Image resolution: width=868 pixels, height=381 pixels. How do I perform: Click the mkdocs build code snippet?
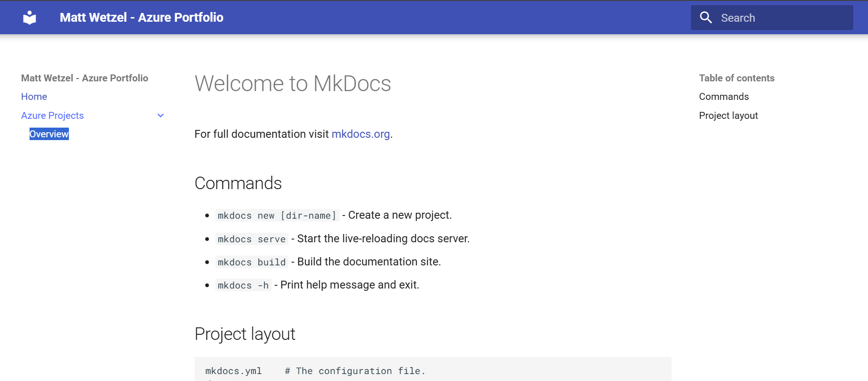click(x=251, y=262)
